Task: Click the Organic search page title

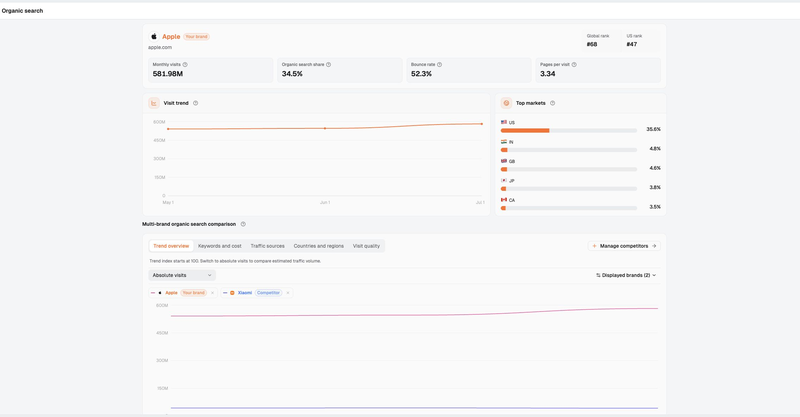Action: (x=22, y=11)
